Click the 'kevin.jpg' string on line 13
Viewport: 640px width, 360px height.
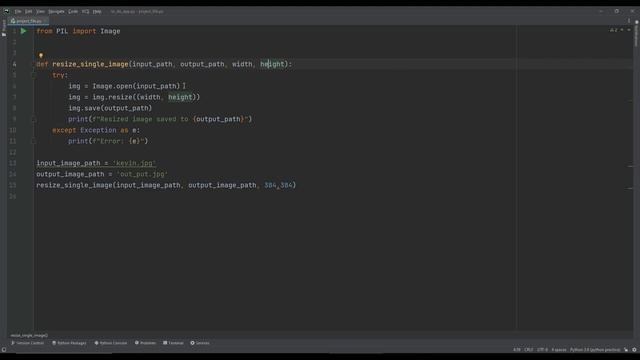click(134, 163)
